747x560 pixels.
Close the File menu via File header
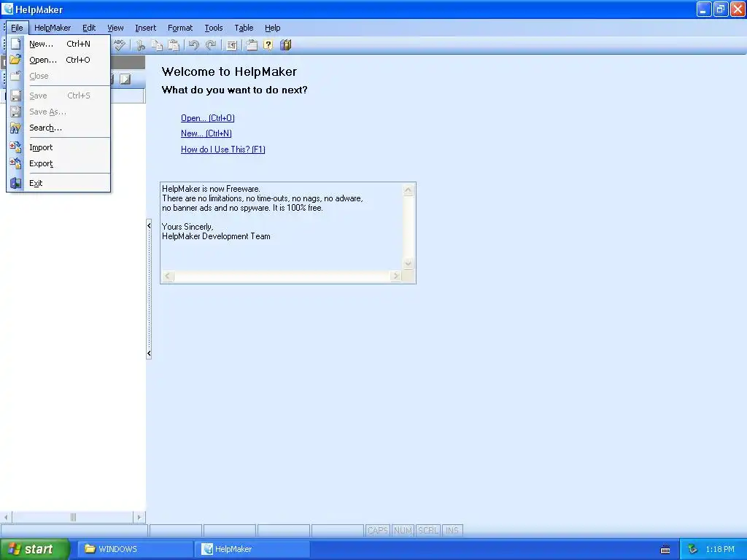pos(18,28)
